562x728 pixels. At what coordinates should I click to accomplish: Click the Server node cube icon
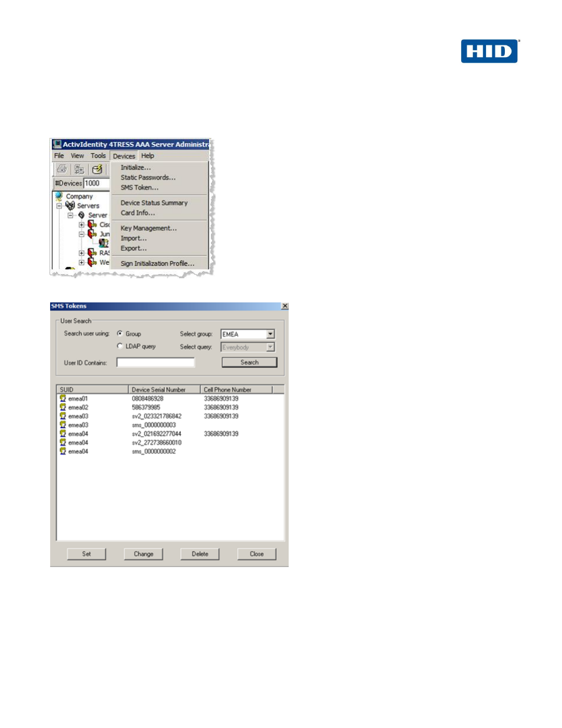pyautogui.click(x=81, y=215)
